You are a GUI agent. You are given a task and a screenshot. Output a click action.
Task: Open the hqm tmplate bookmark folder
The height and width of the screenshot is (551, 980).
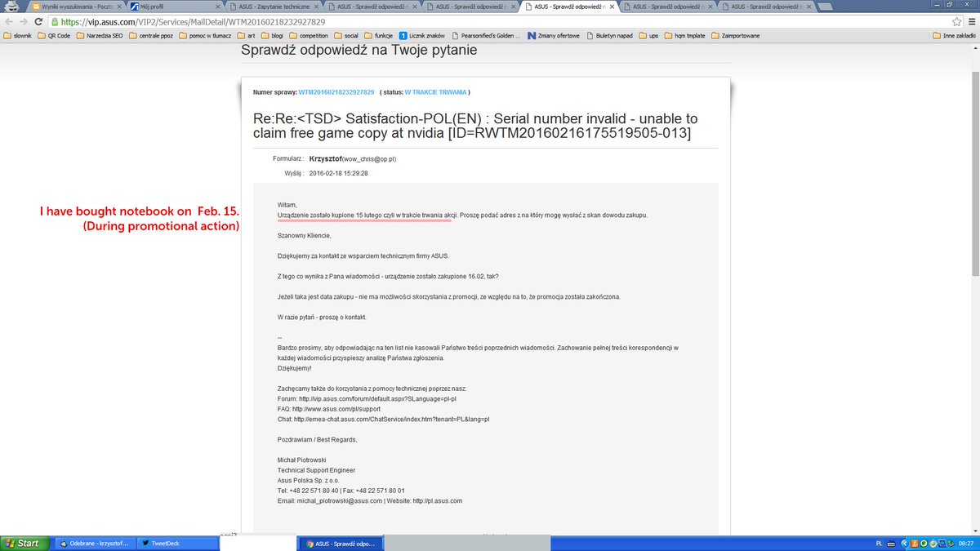pyautogui.click(x=686, y=36)
